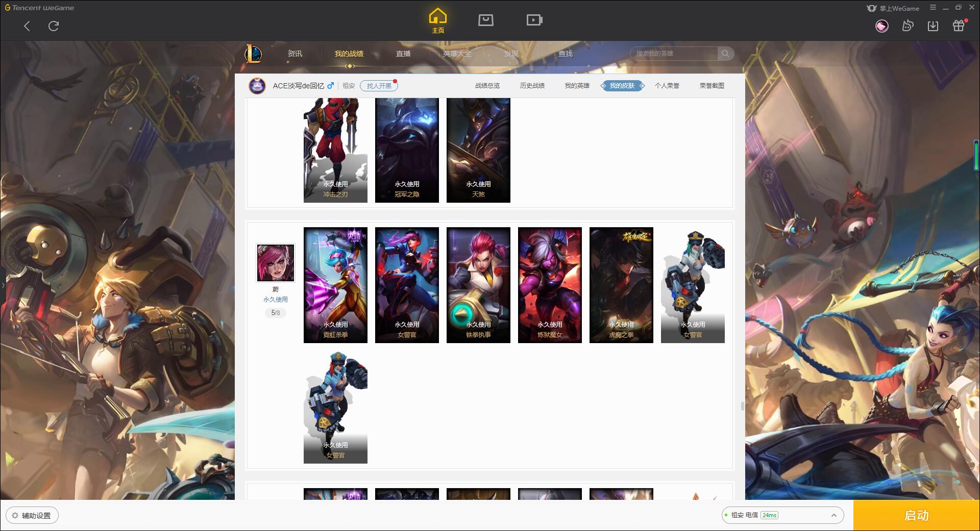980x531 pixels.
Task: Open the gift box icon
Action: [959, 26]
